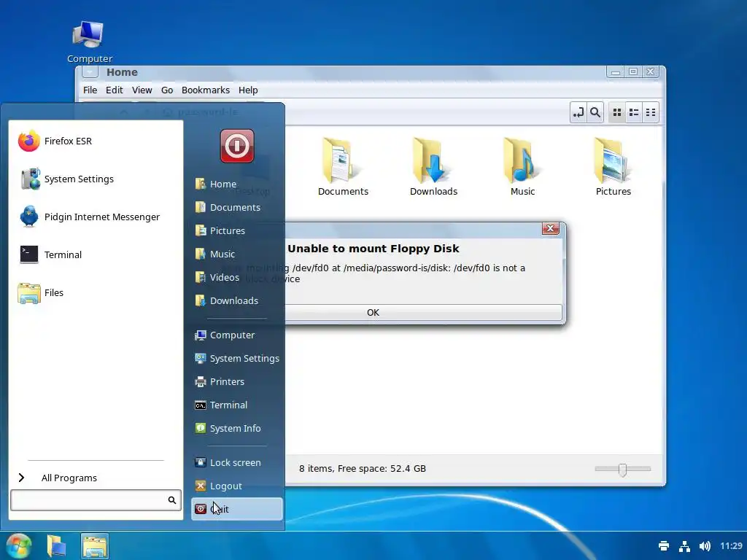
Task: Close the Unable to mount dialog
Action: [550, 228]
